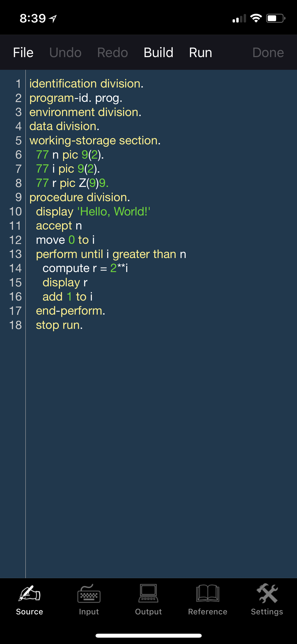This screenshot has height=644, width=297.
Task: Tap the location arrow beside the time
Action: tap(53, 19)
